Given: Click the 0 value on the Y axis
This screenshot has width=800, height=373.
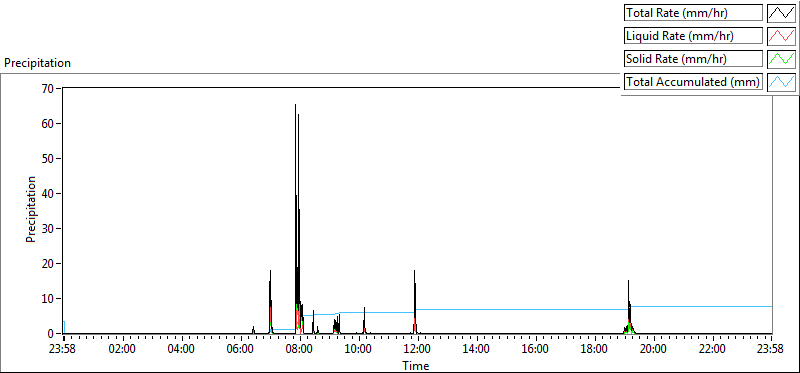Looking at the screenshot, I should click(x=52, y=334).
